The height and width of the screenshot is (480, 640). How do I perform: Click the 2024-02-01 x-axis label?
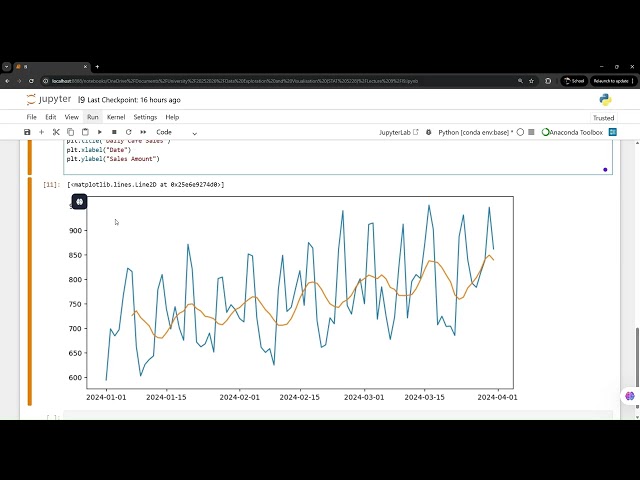tap(240, 397)
